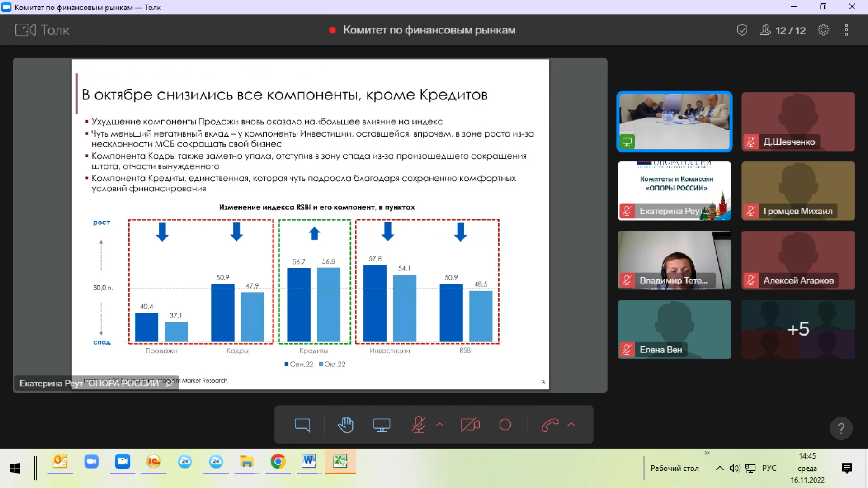Click the Толк logo
Viewport: 868px width, 488px height.
pyautogui.click(x=42, y=30)
